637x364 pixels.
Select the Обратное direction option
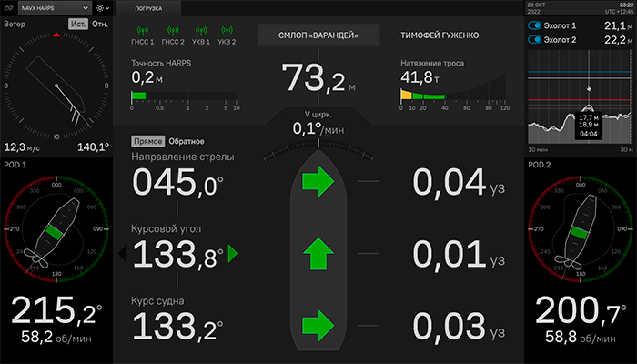point(187,142)
